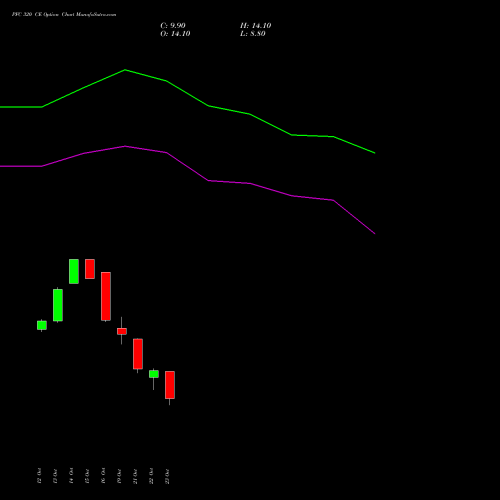Viewport: 500px width, 500px height.
Task: Click the tiny red candle with long wicks
Action: (122, 331)
